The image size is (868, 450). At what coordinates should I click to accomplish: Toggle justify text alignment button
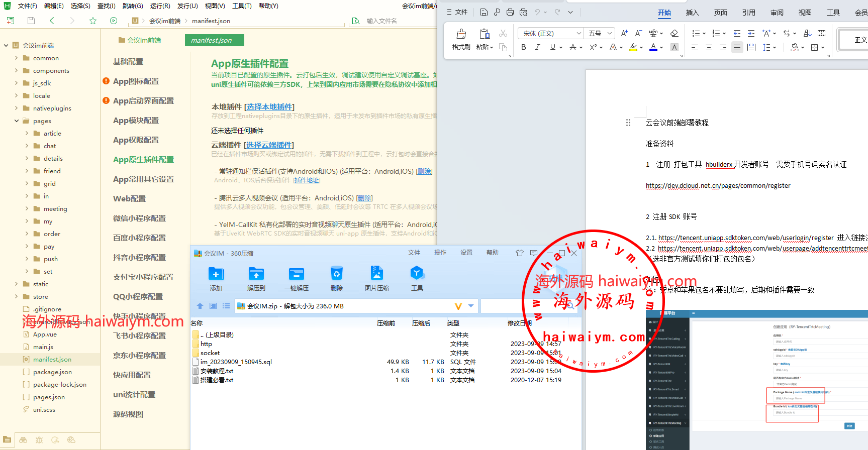pos(737,47)
